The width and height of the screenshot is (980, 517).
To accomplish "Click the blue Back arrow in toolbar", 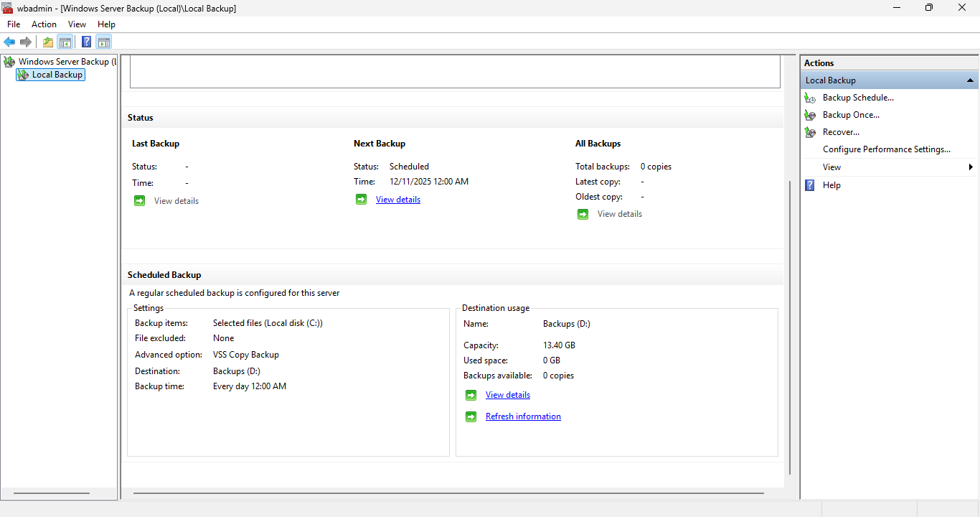I will (9, 42).
